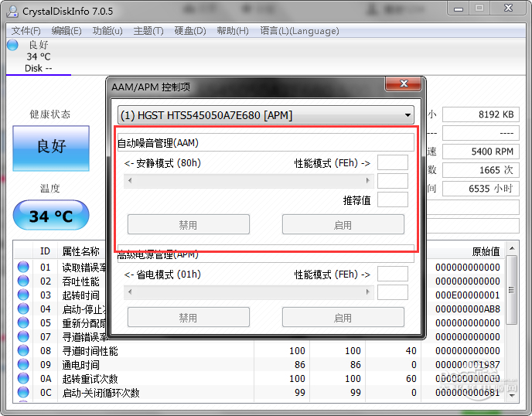This screenshot has height=416, width=532.
Task: Select the blue disk status circle for Disk --
Action: click(x=12, y=45)
